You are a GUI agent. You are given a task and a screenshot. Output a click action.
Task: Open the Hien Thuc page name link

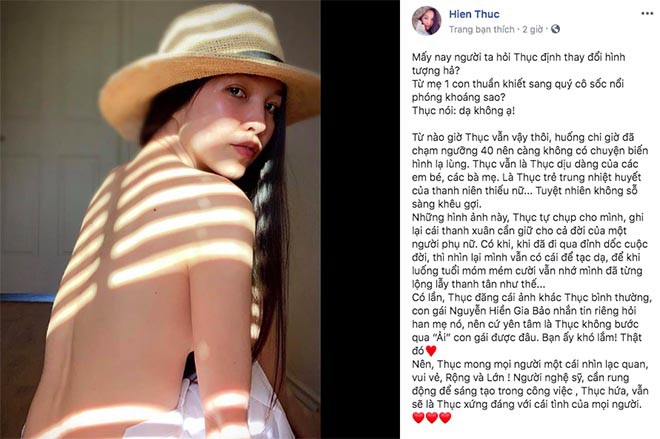(474, 14)
